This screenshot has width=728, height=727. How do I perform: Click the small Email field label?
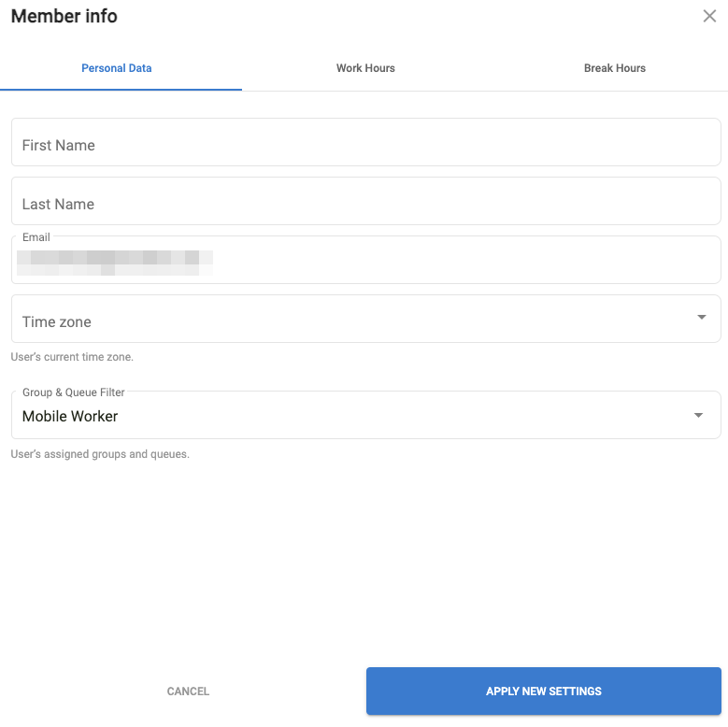tap(36, 237)
